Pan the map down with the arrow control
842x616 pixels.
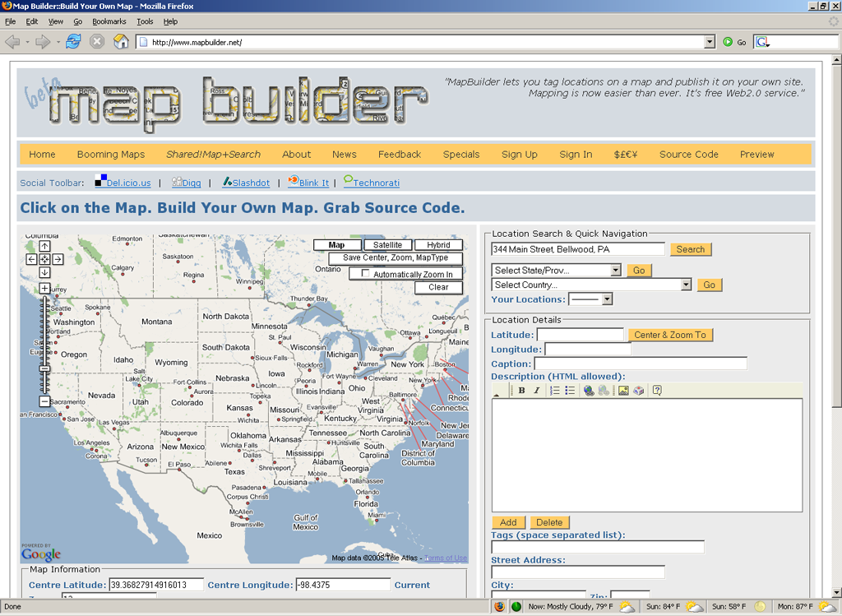[44, 272]
